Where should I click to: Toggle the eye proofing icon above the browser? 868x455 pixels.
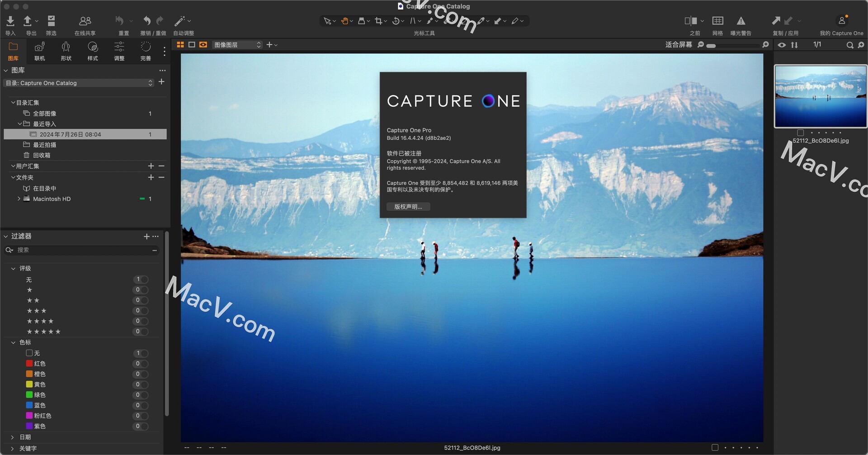781,45
